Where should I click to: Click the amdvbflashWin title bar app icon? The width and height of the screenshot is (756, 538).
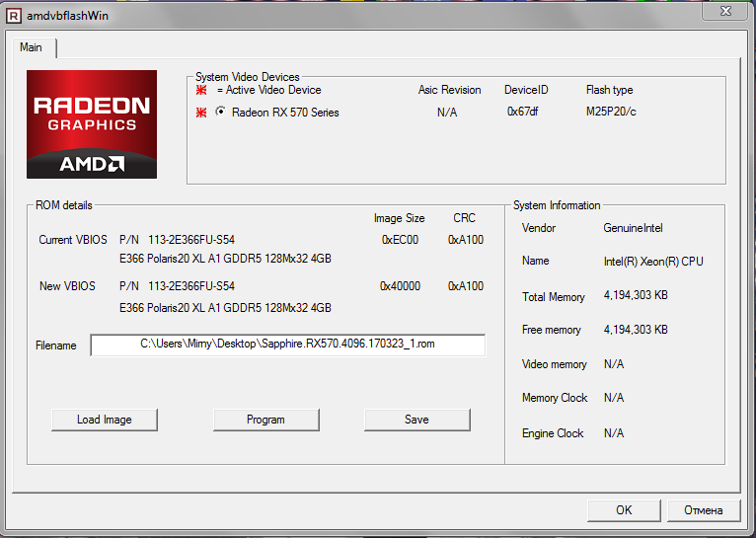point(14,16)
